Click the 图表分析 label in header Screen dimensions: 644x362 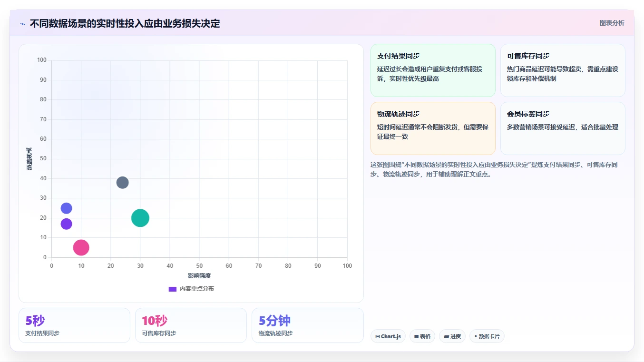tap(612, 23)
